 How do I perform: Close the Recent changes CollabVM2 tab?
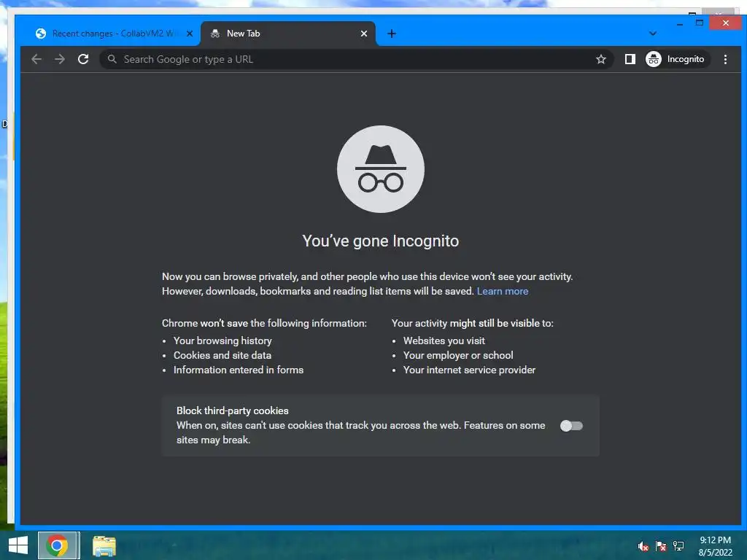(x=190, y=34)
